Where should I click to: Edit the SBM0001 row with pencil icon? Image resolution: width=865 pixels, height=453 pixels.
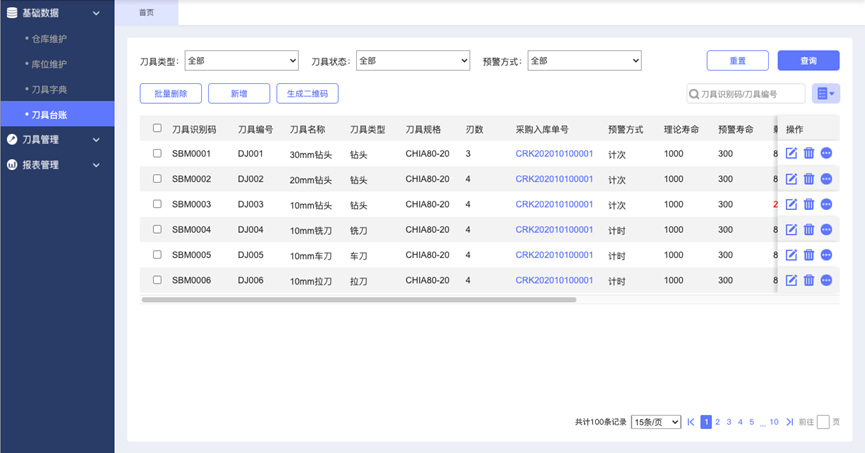point(791,153)
